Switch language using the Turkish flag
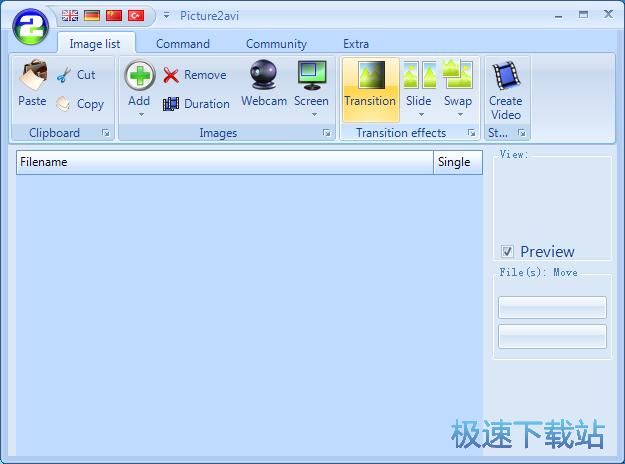Viewport: 625px width, 464px height. pyautogui.click(x=136, y=16)
